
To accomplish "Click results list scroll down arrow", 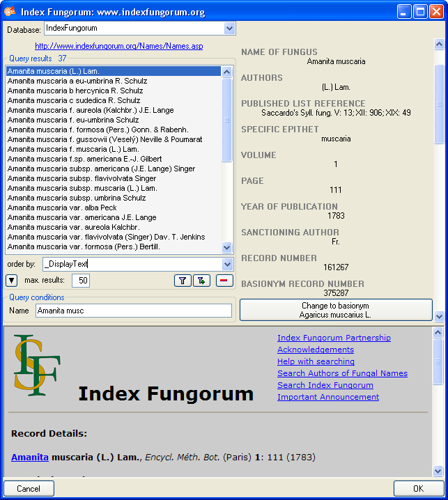I will pyautogui.click(x=227, y=247).
